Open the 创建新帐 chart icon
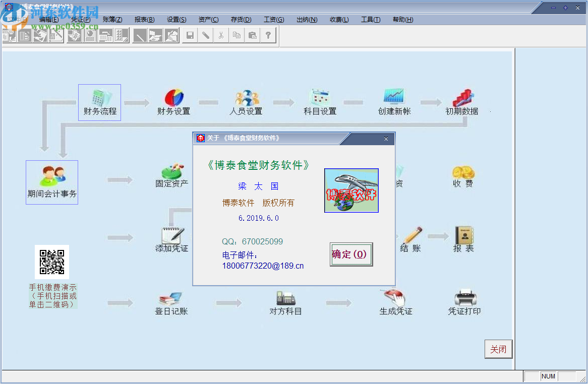The width and height of the screenshot is (588, 384). [x=394, y=102]
